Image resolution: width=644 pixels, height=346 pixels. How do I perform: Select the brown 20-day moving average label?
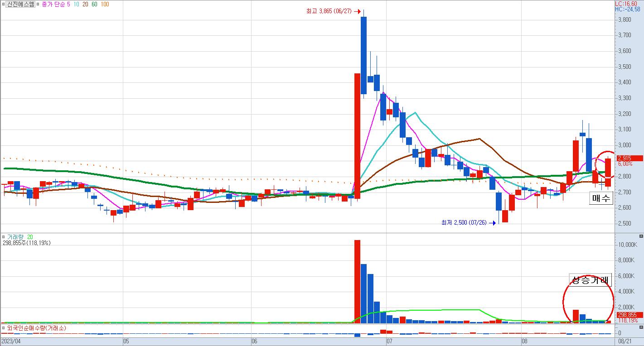pos(86,4)
